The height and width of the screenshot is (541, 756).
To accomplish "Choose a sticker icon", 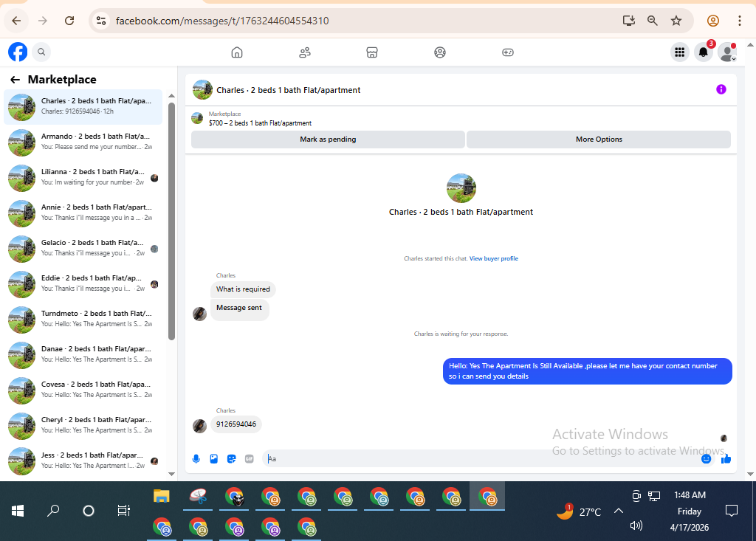I will tap(231, 459).
